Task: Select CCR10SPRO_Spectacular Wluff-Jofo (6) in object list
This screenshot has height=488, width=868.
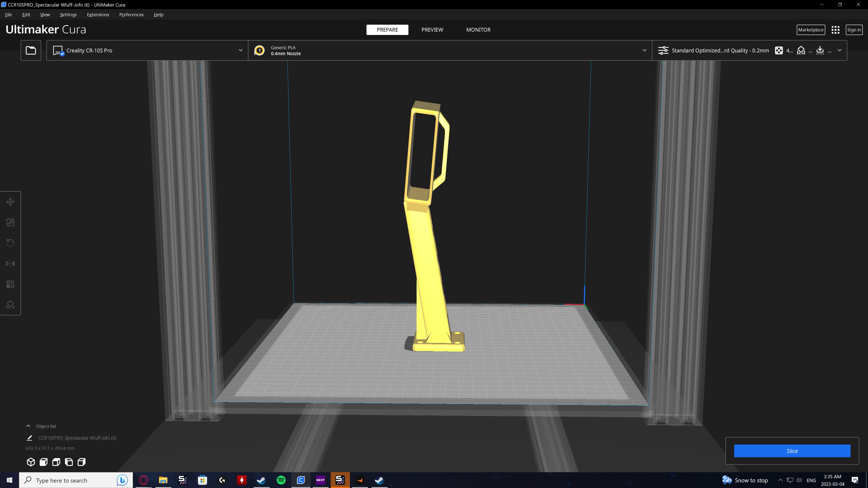Action: [x=77, y=438]
